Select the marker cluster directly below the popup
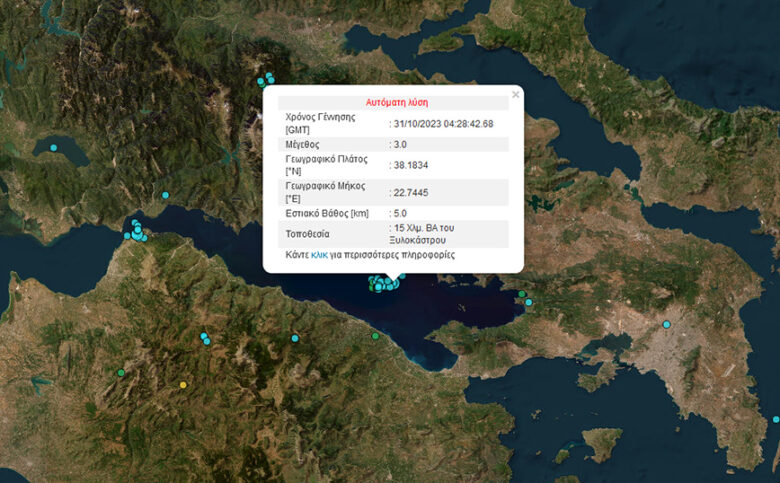The width and height of the screenshot is (780, 483). [385, 284]
